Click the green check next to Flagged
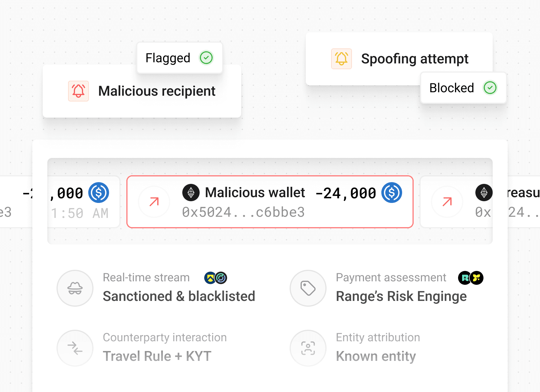The image size is (540, 392). pos(206,58)
